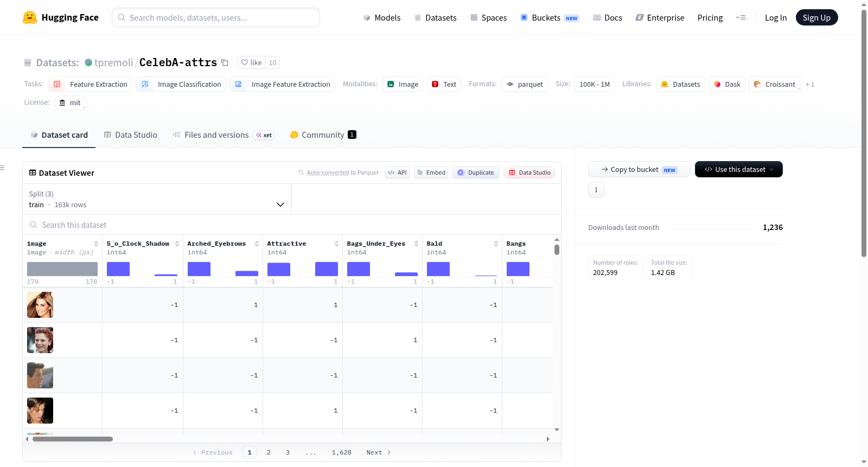Copy the dataset name with the copy icon
This screenshot has height=467, width=868.
(225, 62)
